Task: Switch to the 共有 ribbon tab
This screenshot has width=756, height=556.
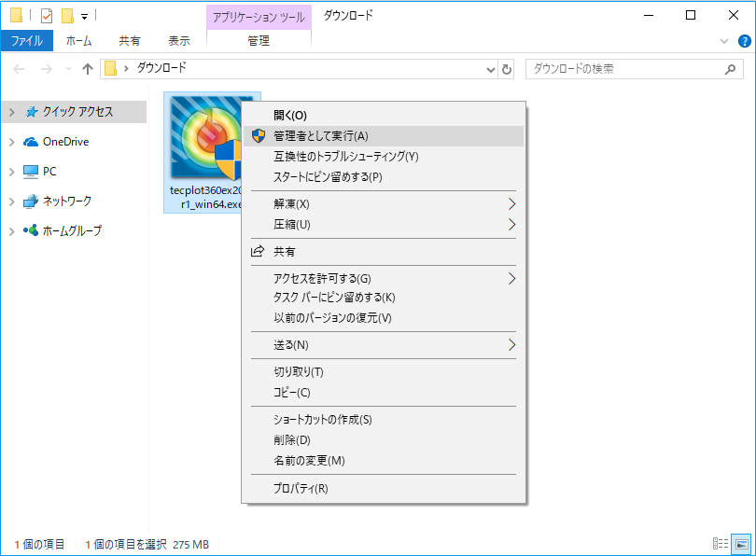Action: tap(129, 41)
